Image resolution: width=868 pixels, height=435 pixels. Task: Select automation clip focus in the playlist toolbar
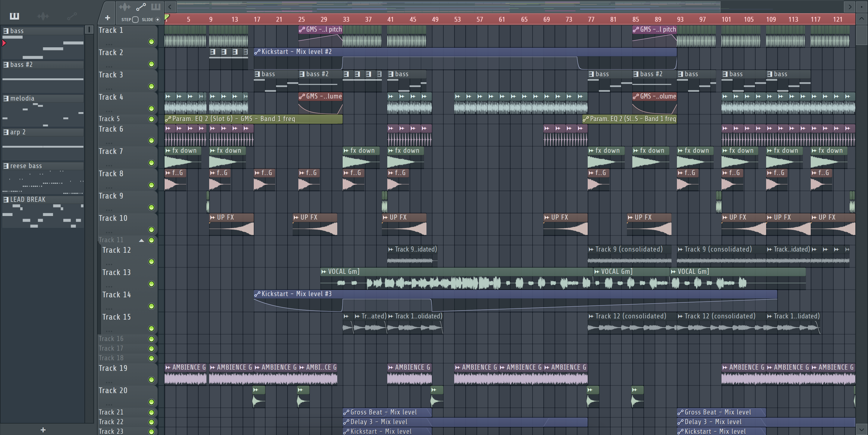coord(141,7)
